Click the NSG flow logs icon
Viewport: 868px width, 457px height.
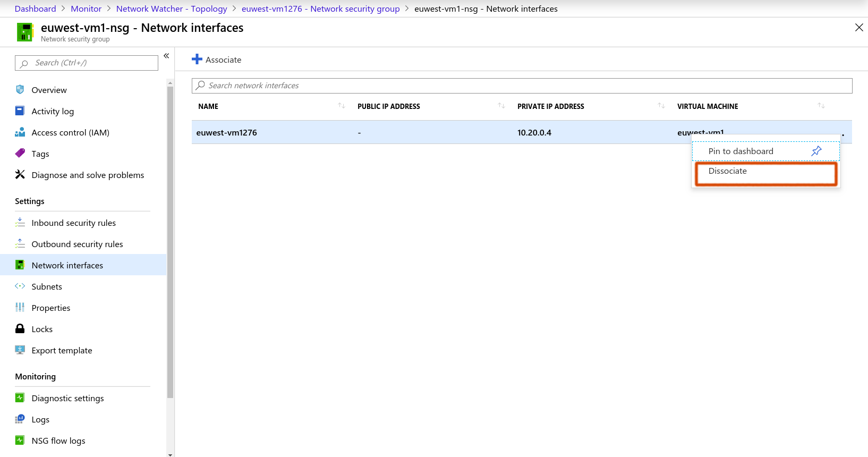coord(20,440)
